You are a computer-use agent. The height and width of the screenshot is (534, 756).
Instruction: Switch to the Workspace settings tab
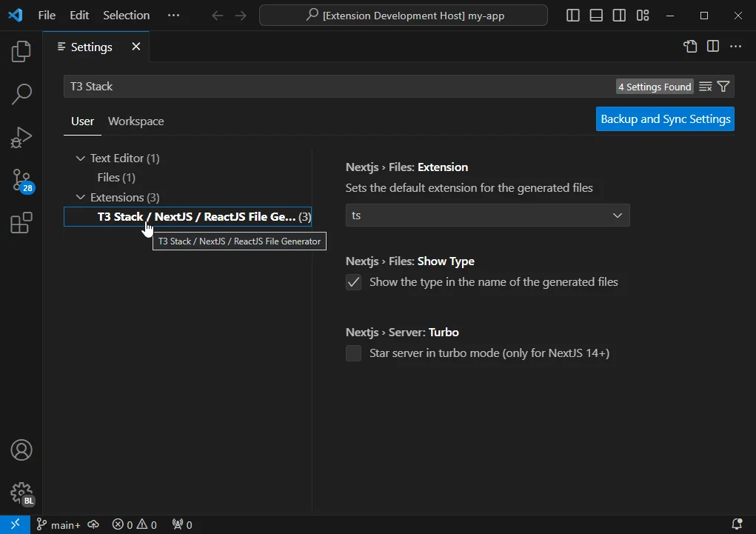tap(136, 121)
